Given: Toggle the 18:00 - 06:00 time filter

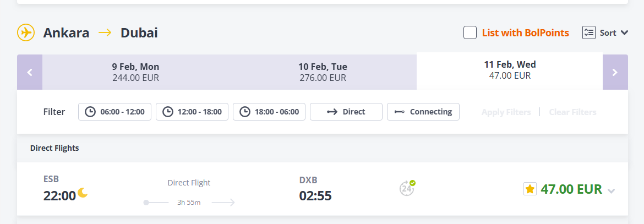Looking at the screenshot, I should click(269, 112).
